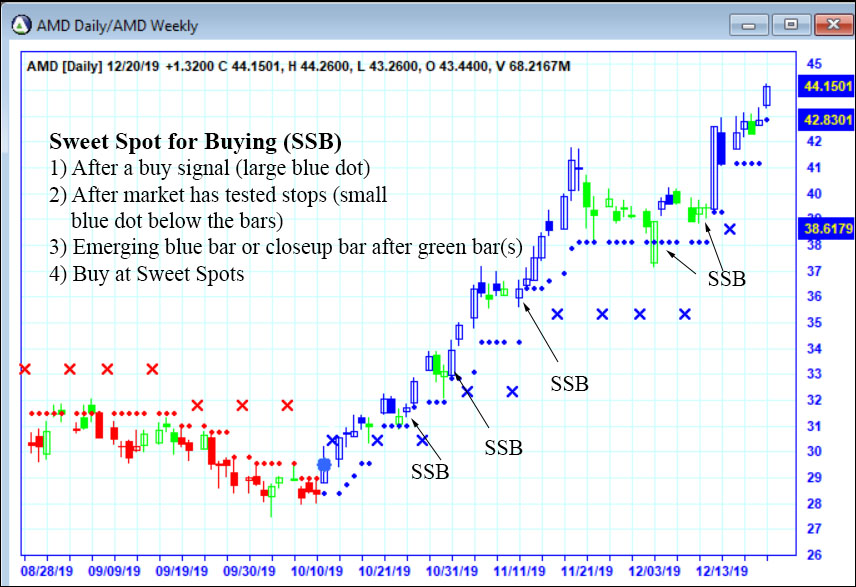856x587 pixels.
Task: Click the 10/10/19 date label
Action: [317, 571]
